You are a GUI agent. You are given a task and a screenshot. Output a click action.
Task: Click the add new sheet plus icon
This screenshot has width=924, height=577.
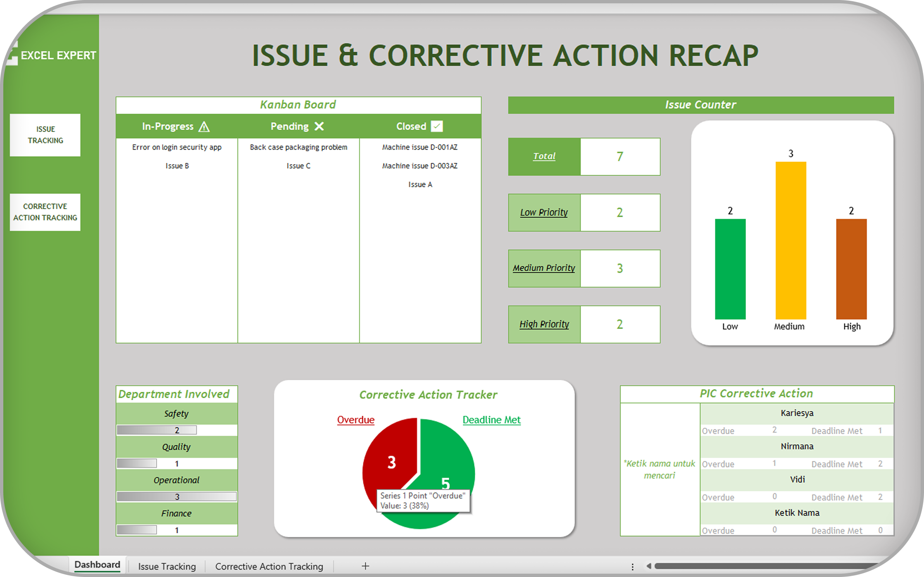tap(365, 566)
